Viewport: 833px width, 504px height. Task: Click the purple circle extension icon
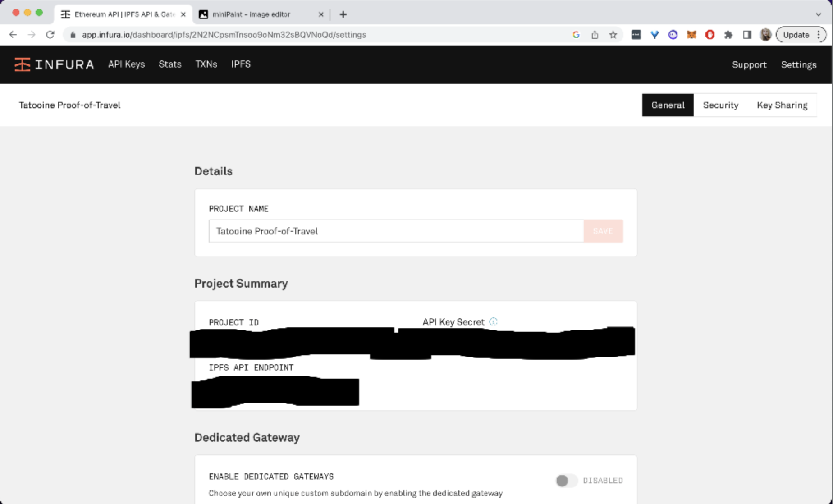[x=673, y=35]
